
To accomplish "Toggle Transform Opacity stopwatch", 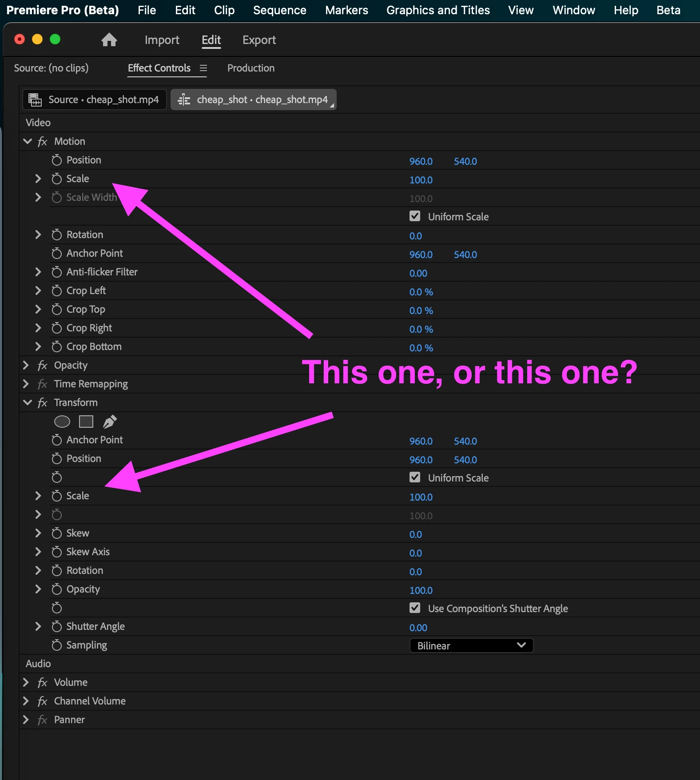I will coord(56,589).
